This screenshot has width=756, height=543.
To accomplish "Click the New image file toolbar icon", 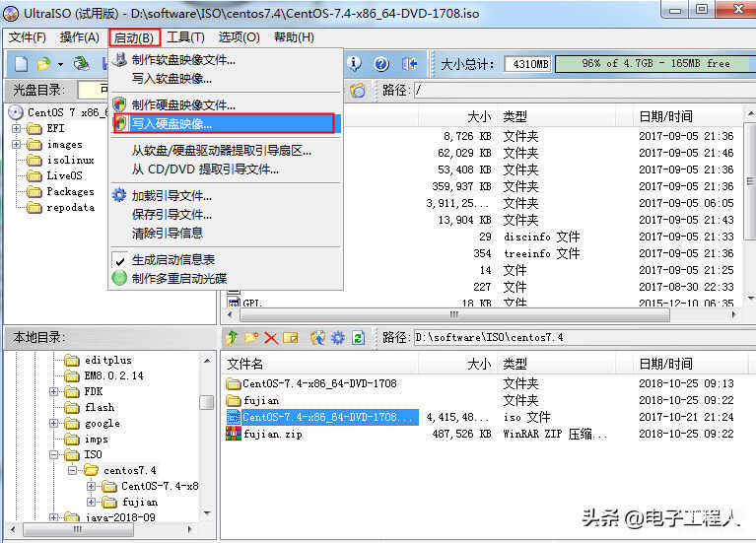I will coord(21,64).
